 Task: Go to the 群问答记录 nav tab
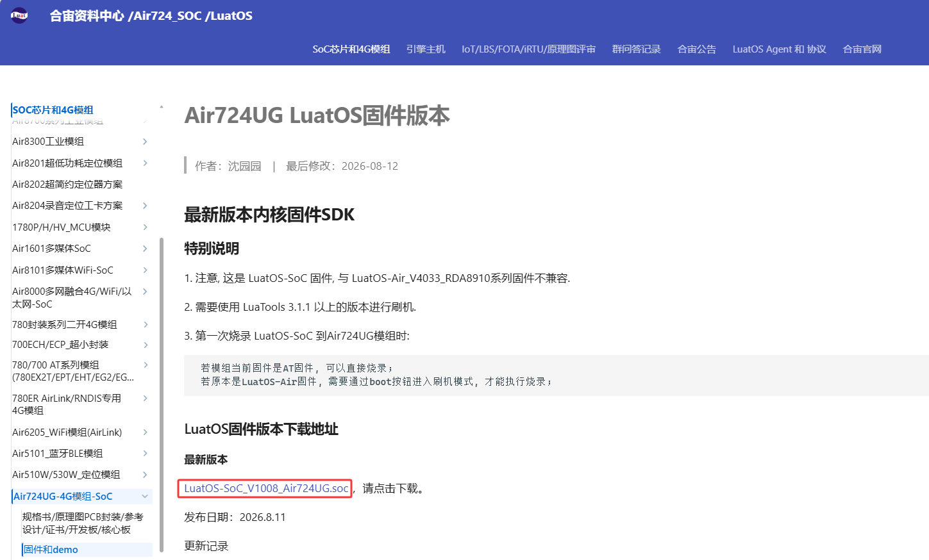(x=637, y=49)
